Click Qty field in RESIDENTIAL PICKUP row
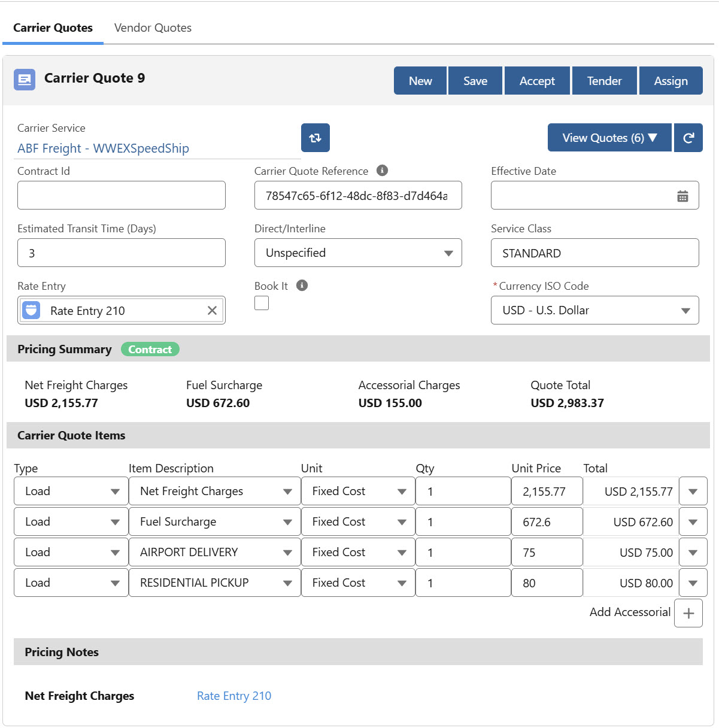Viewport: 719px width, 728px height. click(463, 583)
